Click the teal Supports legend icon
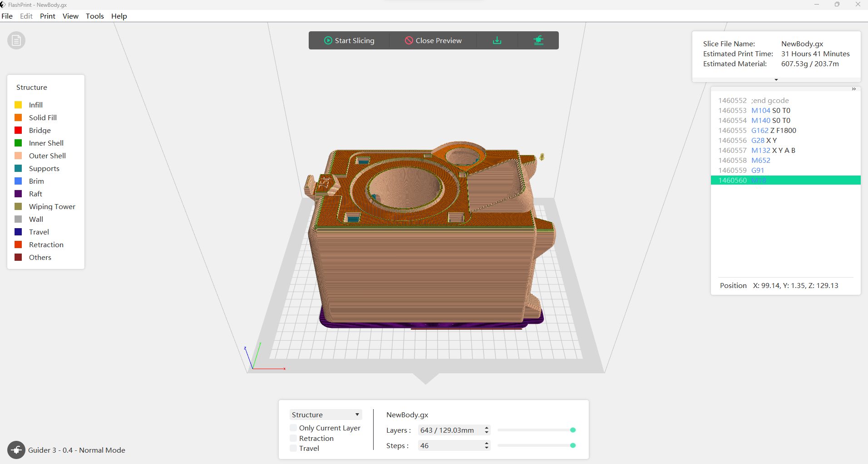This screenshot has width=868, height=464. [19, 168]
